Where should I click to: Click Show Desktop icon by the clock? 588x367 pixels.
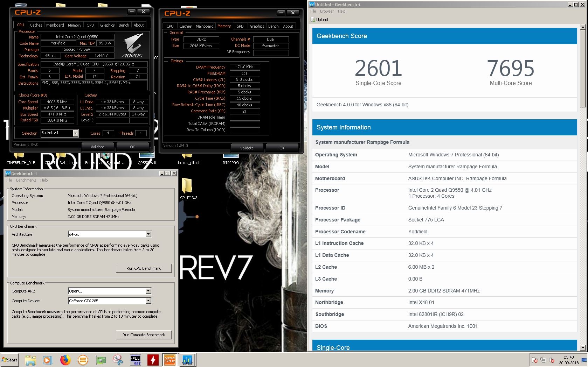coord(584,360)
